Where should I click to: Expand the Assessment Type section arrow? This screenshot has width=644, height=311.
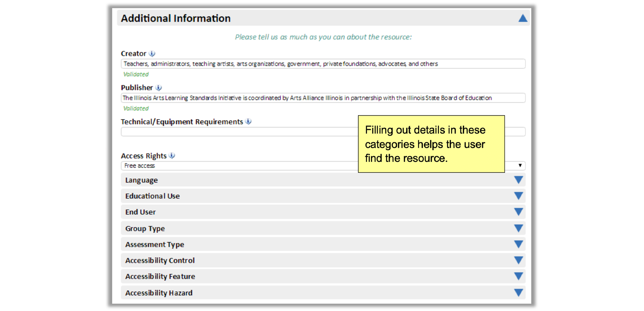click(x=518, y=245)
